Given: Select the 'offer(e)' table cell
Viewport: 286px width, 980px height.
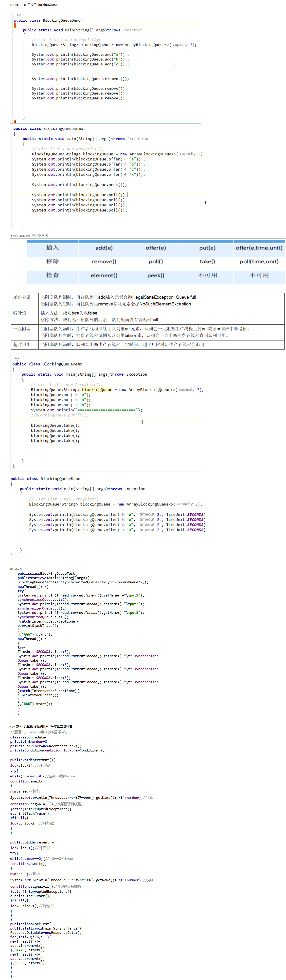Looking at the screenshot, I should 156,248.
